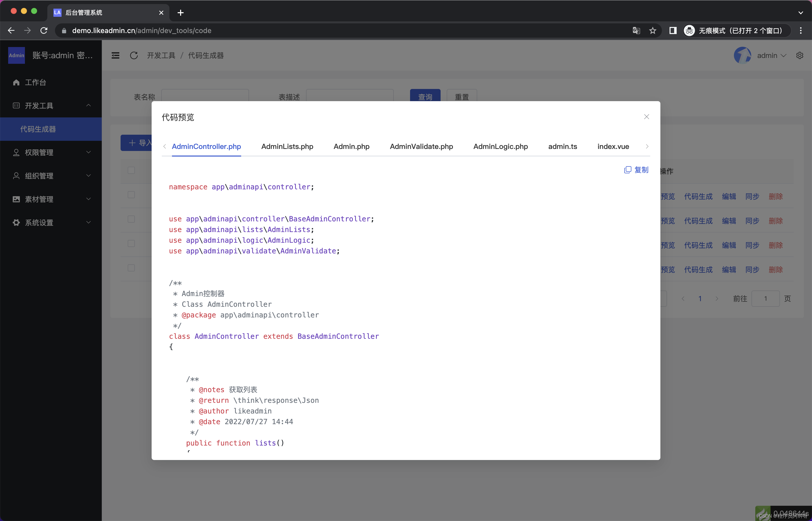Bookmark this page with the star icon
Image resolution: width=812 pixels, height=521 pixels.
click(x=653, y=31)
